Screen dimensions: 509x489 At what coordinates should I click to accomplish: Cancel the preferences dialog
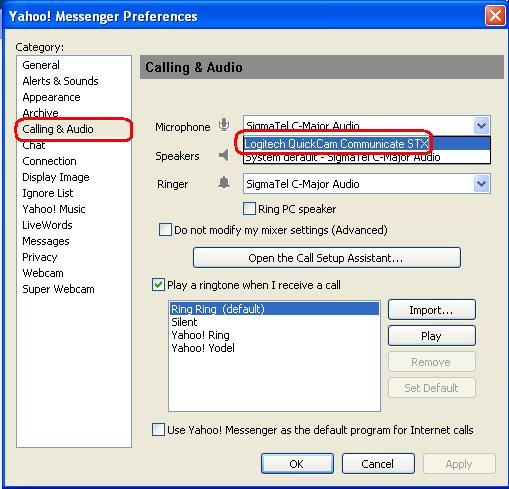(378, 464)
